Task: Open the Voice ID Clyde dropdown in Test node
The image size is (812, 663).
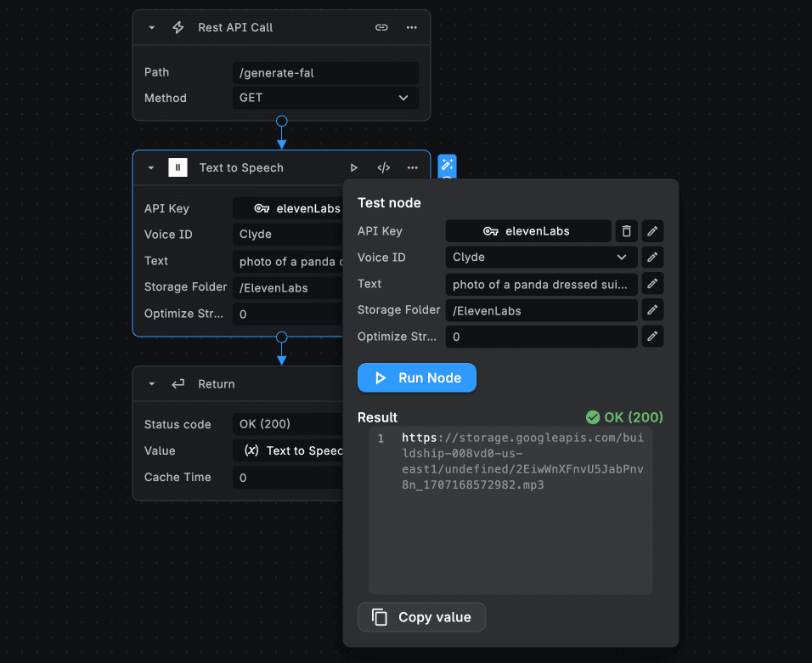Action: tap(540, 258)
